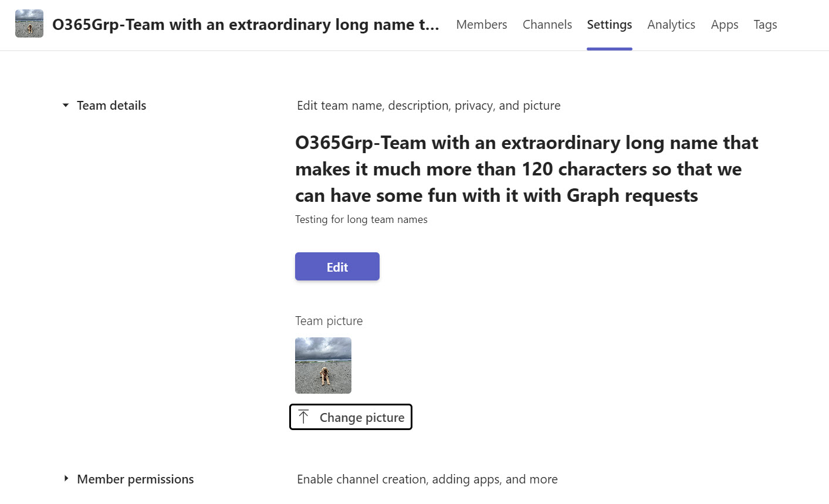Go to the Analytics tab
Screen dimensions: 829x504
point(671,25)
